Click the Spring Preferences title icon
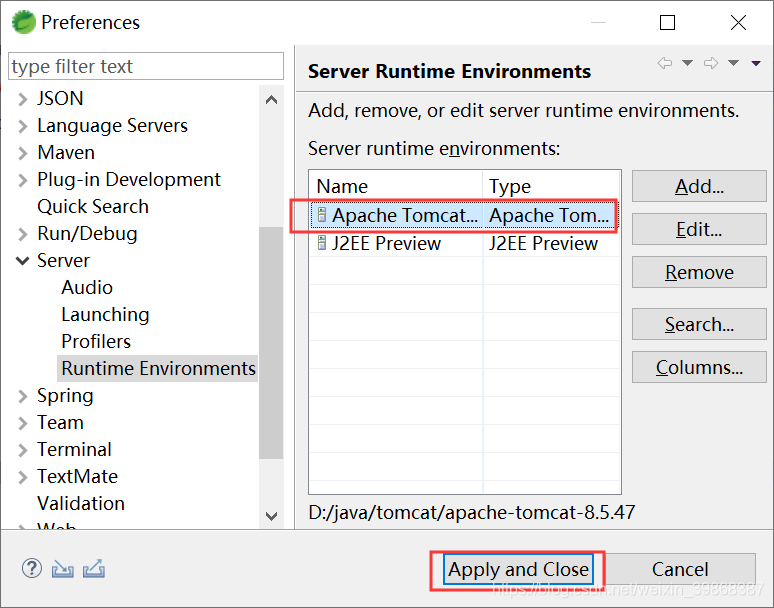Viewport: 774px width, 608px height. pyautogui.click(x=24, y=22)
